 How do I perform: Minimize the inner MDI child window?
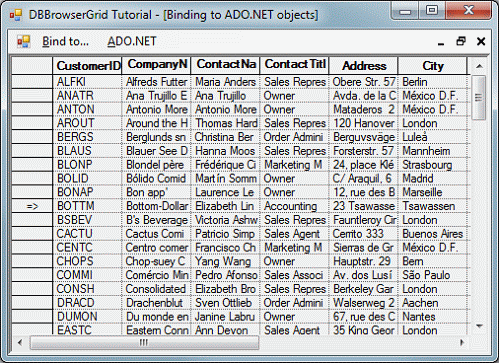(441, 42)
